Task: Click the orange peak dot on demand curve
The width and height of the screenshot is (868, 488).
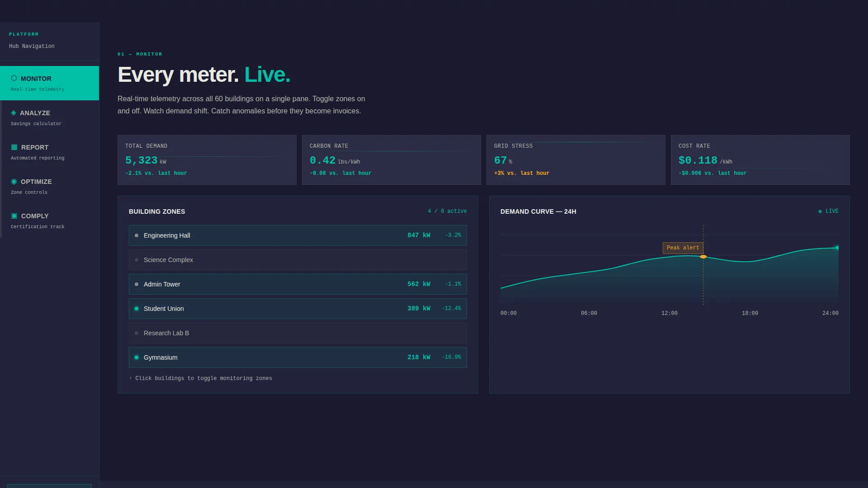Action: (x=703, y=257)
